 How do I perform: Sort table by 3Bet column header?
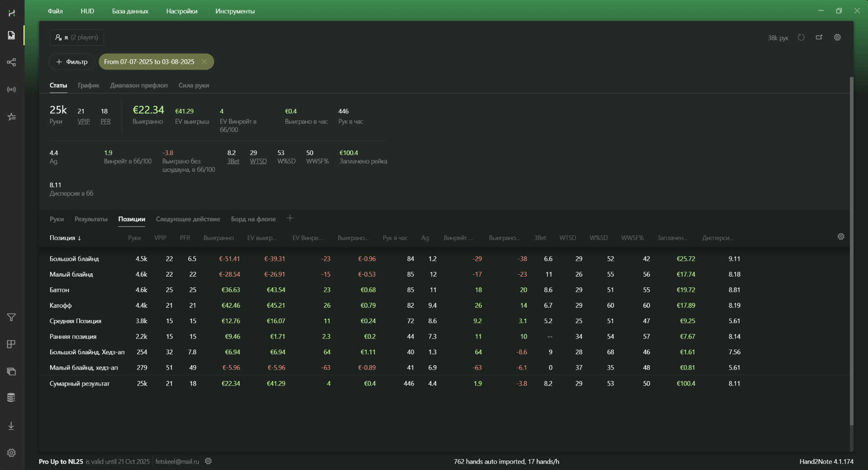(x=540, y=238)
